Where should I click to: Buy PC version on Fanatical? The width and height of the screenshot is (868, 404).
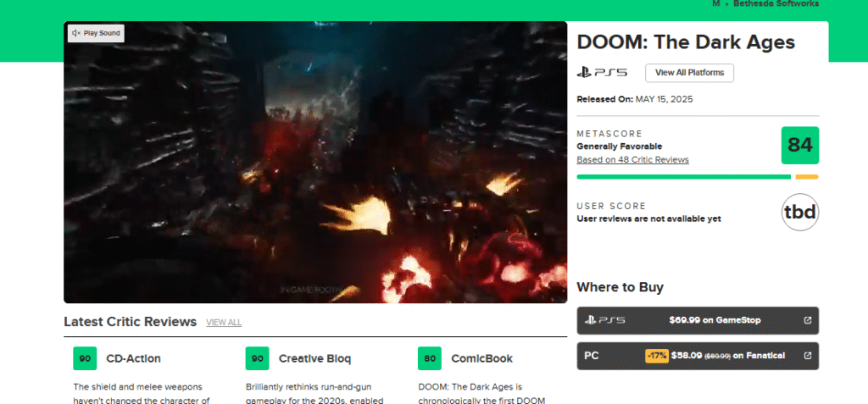(698, 356)
